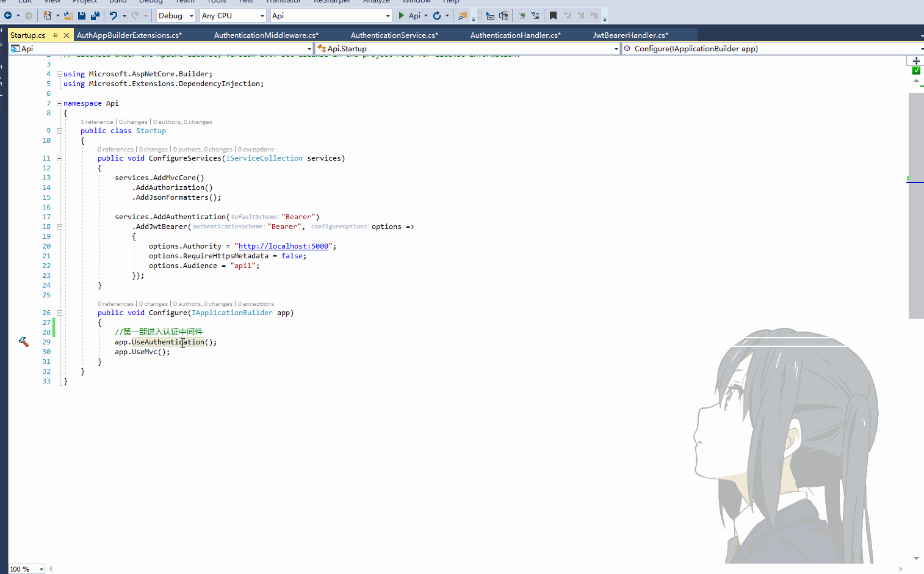Pin the Startup.cs tab with the pin icon
This screenshot has width=924, height=574.
tap(56, 35)
